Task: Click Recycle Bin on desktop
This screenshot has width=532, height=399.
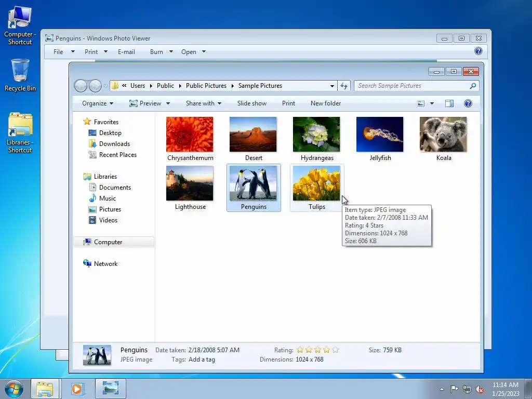Action: click(x=20, y=75)
